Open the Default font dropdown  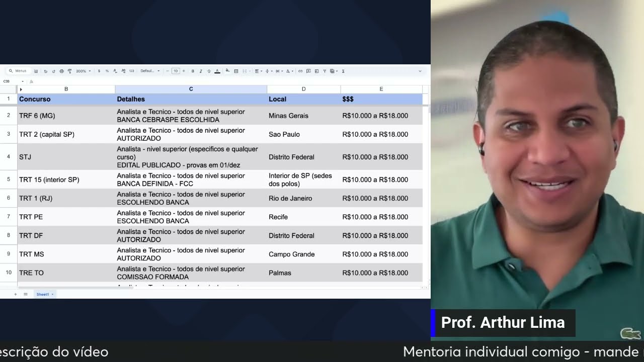pyautogui.click(x=150, y=71)
